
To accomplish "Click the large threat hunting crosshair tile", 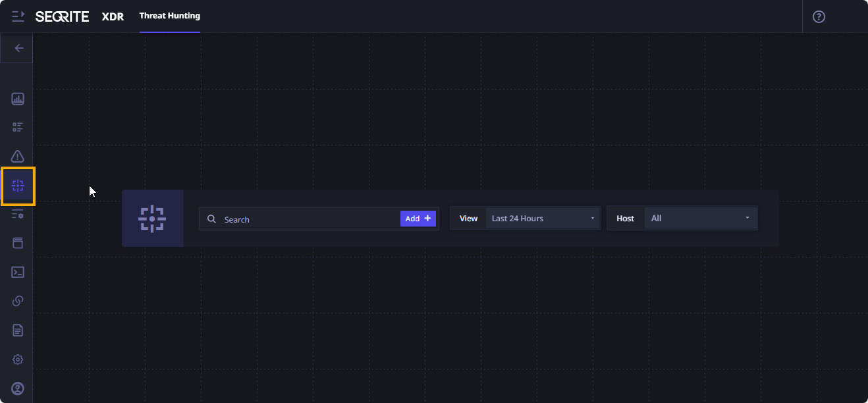I will tap(152, 219).
